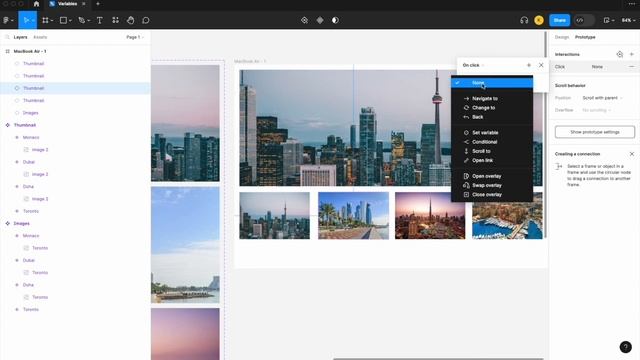Expand the Pen tool dropdown arrow

click(89, 20)
